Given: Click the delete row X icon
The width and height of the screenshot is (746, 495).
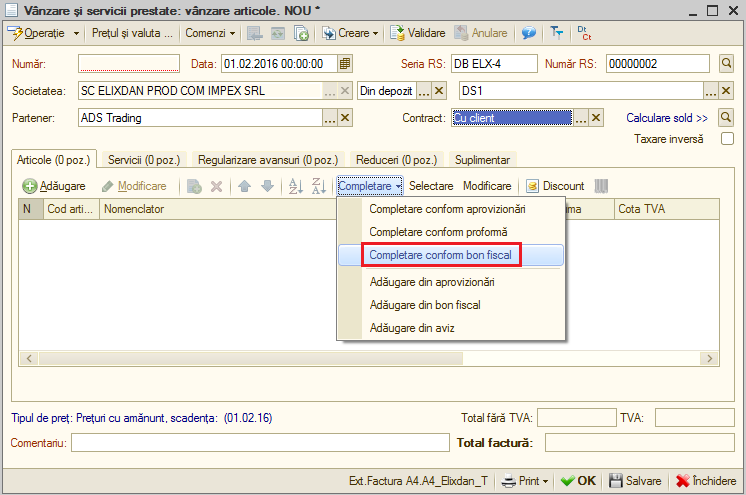Looking at the screenshot, I should pyautogui.click(x=216, y=186).
